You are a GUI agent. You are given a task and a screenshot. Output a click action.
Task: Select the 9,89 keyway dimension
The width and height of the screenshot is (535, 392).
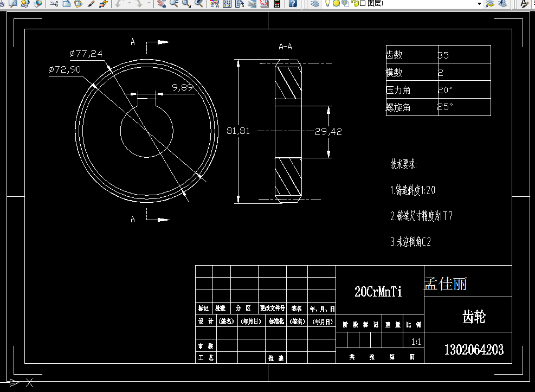tap(183, 87)
